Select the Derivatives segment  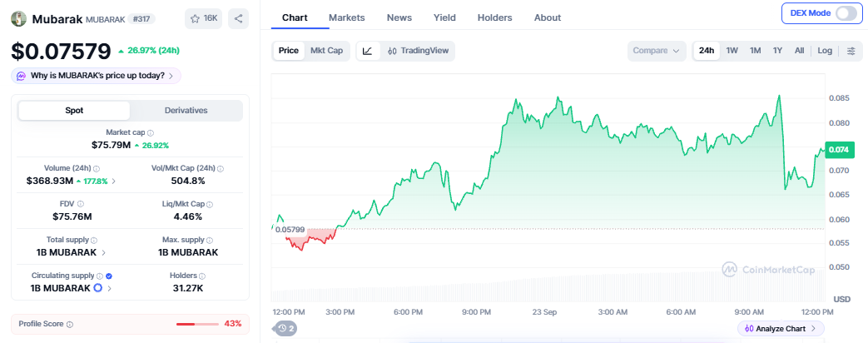click(x=186, y=110)
